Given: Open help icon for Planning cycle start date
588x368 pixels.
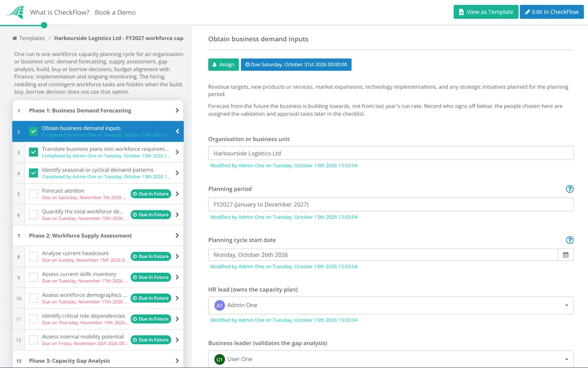Looking at the screenshot, I should click(x=570, y=240).
